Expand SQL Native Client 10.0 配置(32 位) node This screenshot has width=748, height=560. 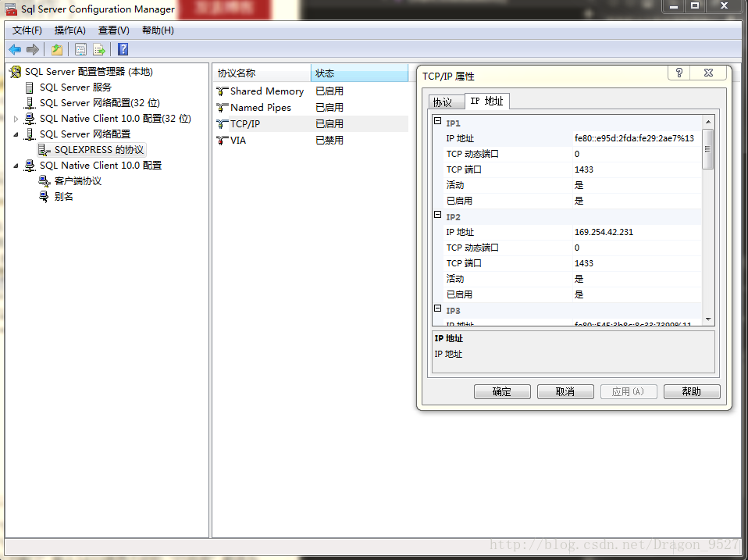16,119
